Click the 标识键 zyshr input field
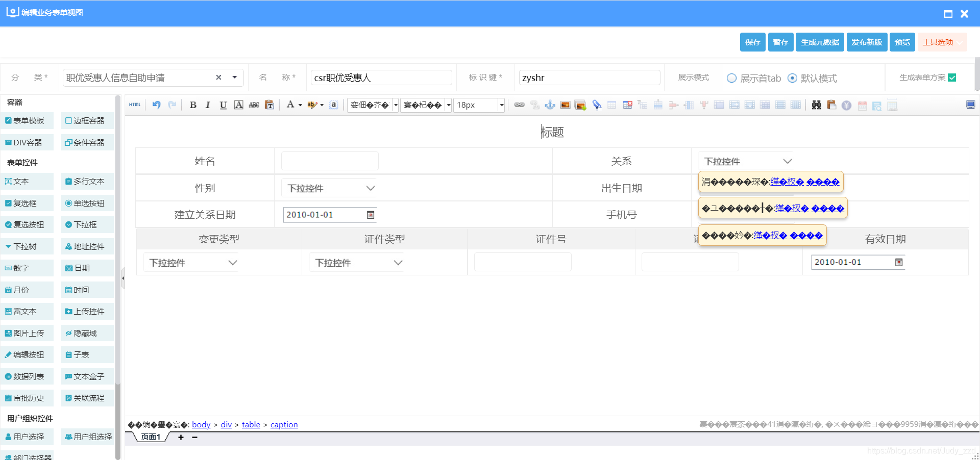The width and height of the screenshot is (980, 460). pyautogui.click(x=590, y=78)
